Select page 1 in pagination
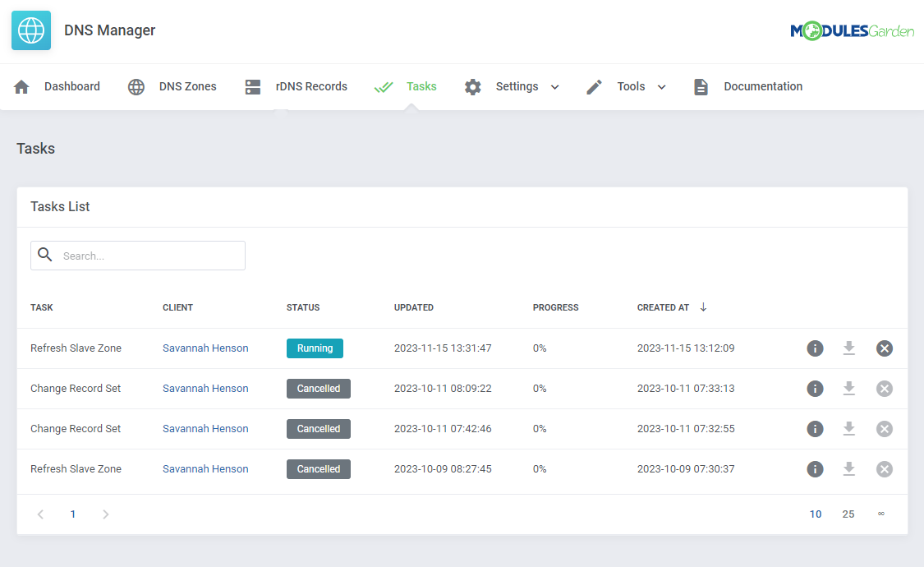 coord(73,514)
